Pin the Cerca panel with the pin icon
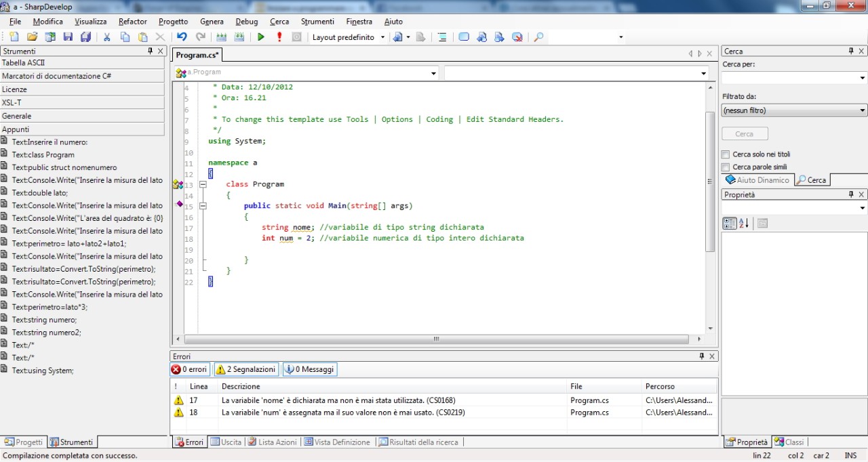Viewport: 868px width, 462px height. coord(851,51)
